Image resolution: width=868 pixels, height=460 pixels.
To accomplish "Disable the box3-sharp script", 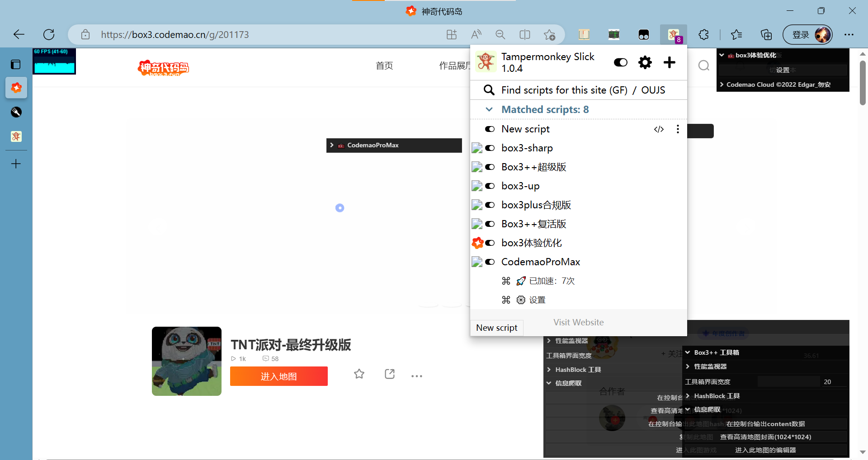I will 490,148.
